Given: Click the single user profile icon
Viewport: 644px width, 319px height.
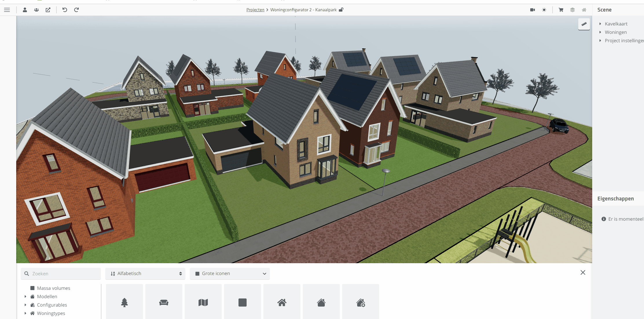Looking at the screenshot, I should tap(25, 10).
